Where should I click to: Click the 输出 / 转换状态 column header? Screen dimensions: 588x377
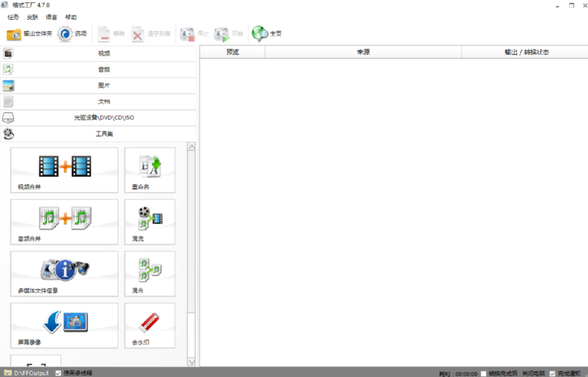coord(525,52)
